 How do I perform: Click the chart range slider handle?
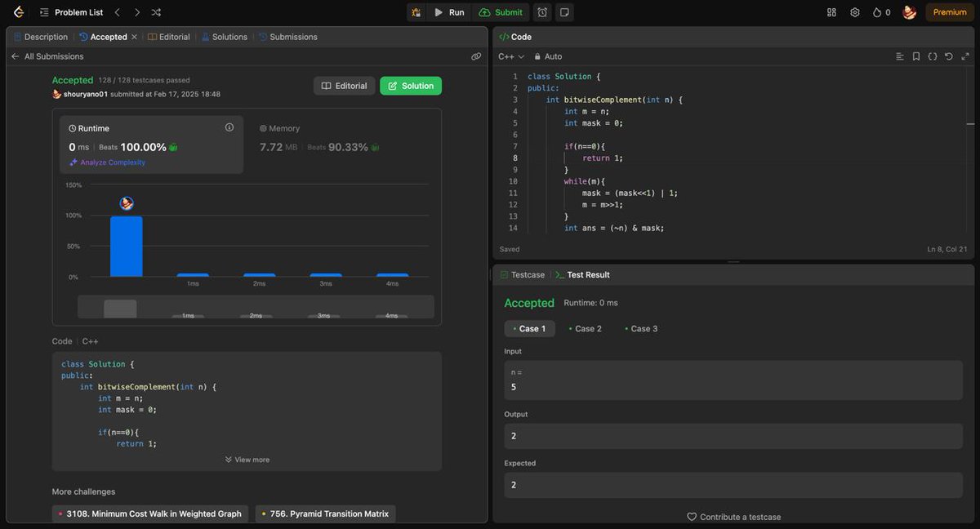[120, 309]
